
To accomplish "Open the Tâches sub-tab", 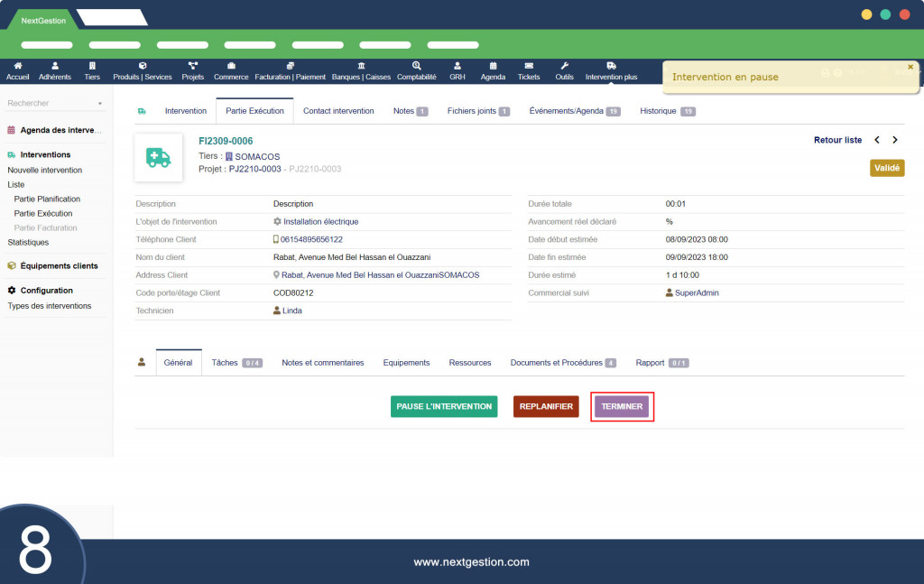I will pyautogui.click(x=236, y=363).
